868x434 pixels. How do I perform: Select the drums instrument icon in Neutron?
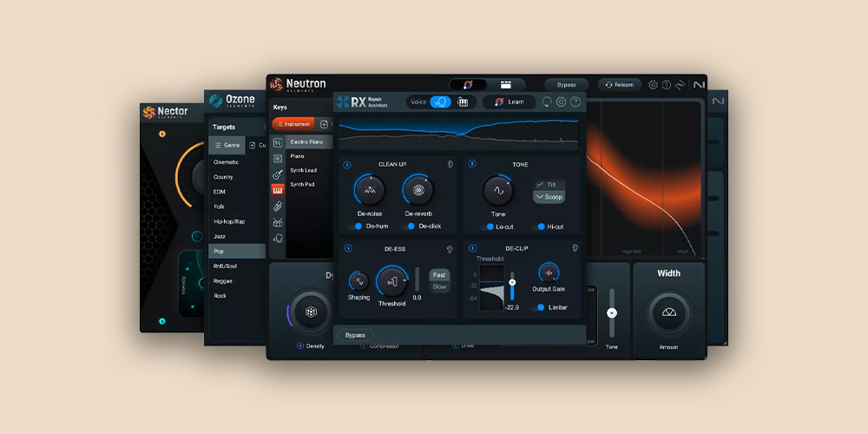click(x=278, y=222)
